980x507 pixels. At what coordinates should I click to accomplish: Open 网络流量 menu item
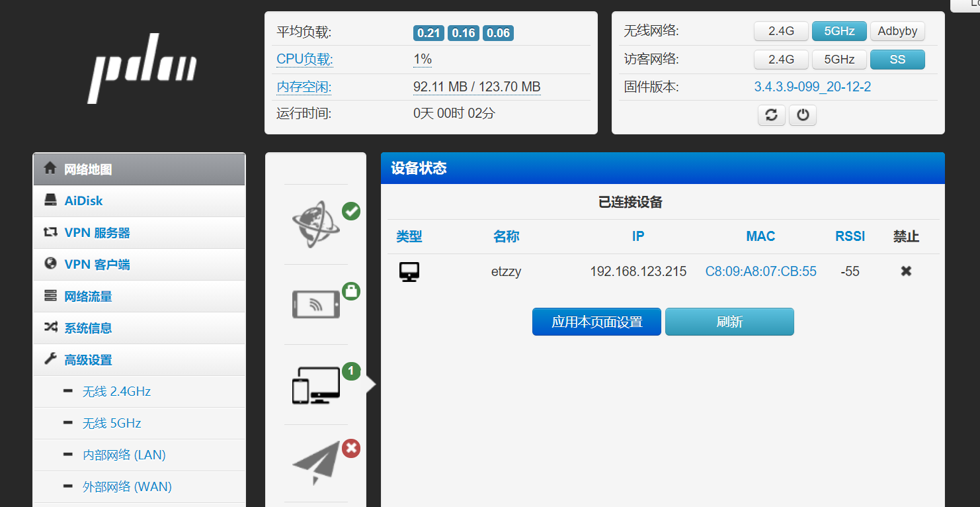140,297
